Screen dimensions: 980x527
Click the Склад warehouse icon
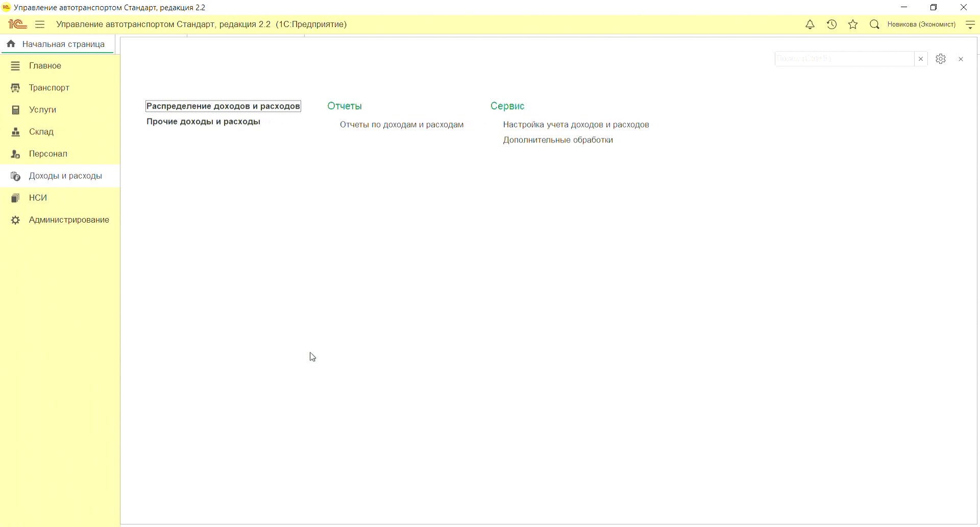(x=15, y=132)
